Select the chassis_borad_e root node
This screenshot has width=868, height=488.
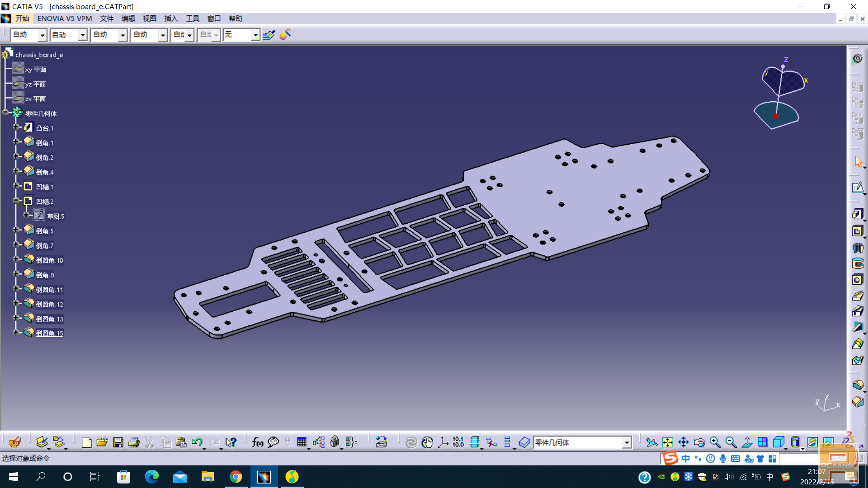(39, 55)
